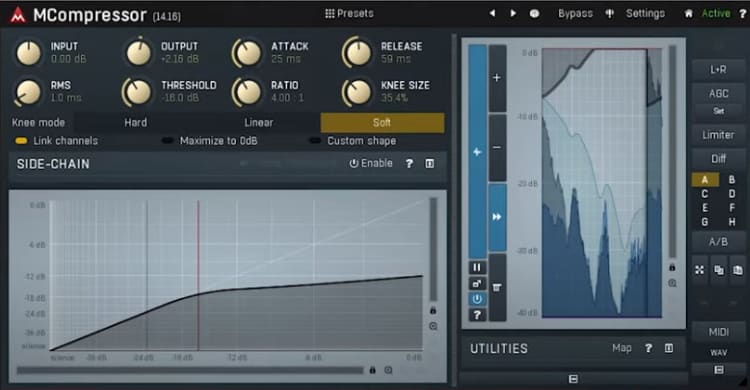Click the home icon in the title bar
This screenshot has height=390, width=750.
pos(688,14)
